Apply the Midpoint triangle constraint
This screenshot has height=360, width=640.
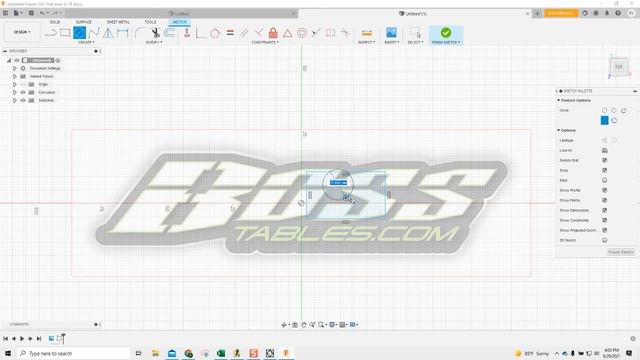point(287,33)
